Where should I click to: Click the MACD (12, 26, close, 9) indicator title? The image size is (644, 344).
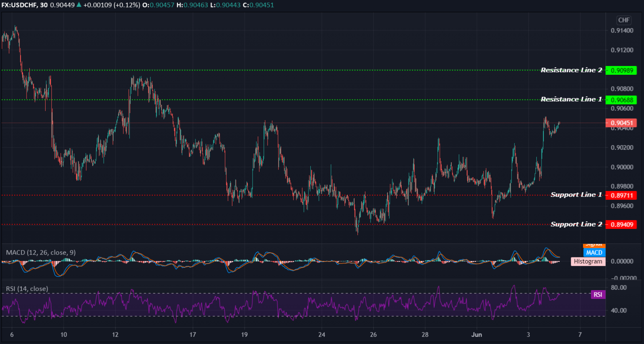point(41,252)
